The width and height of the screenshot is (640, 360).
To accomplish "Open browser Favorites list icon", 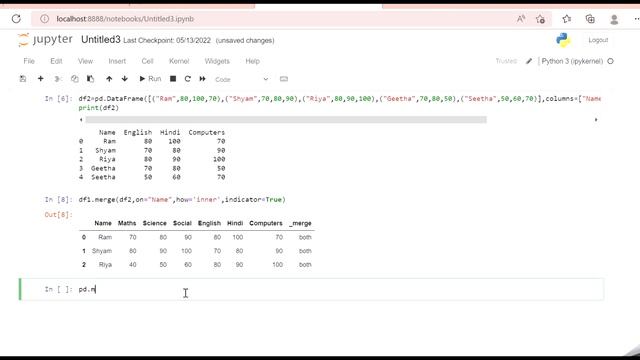I will tap(567, 19).
